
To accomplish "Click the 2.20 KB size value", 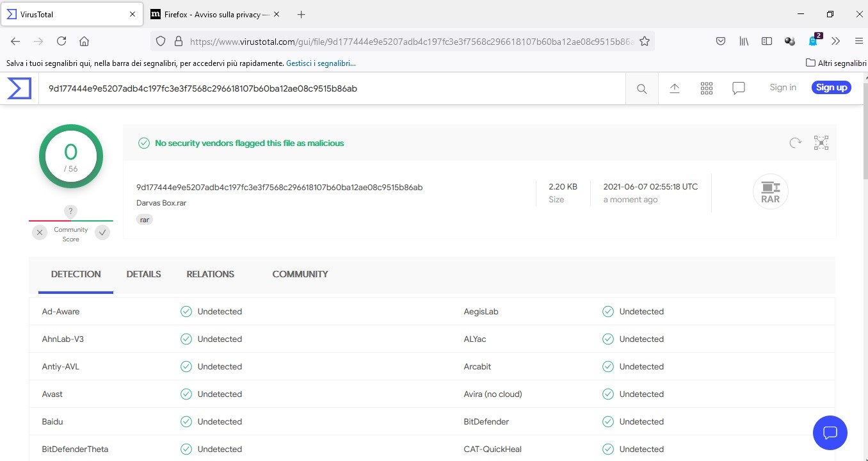I will [x=563, y=187].
